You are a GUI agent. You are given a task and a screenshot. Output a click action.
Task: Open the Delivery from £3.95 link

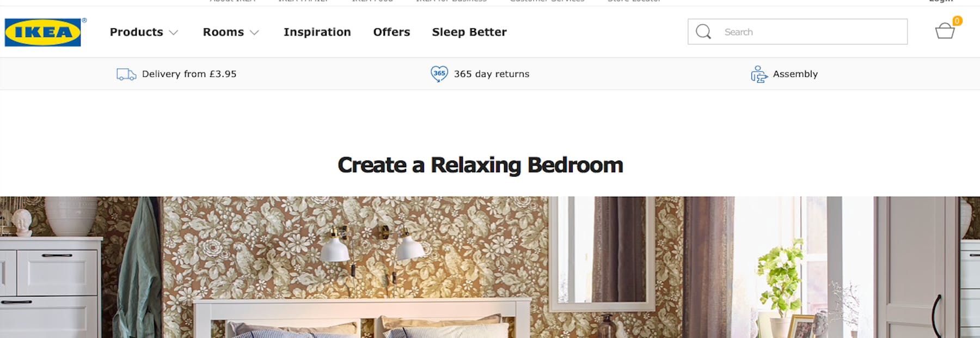(x=189, y=74)
